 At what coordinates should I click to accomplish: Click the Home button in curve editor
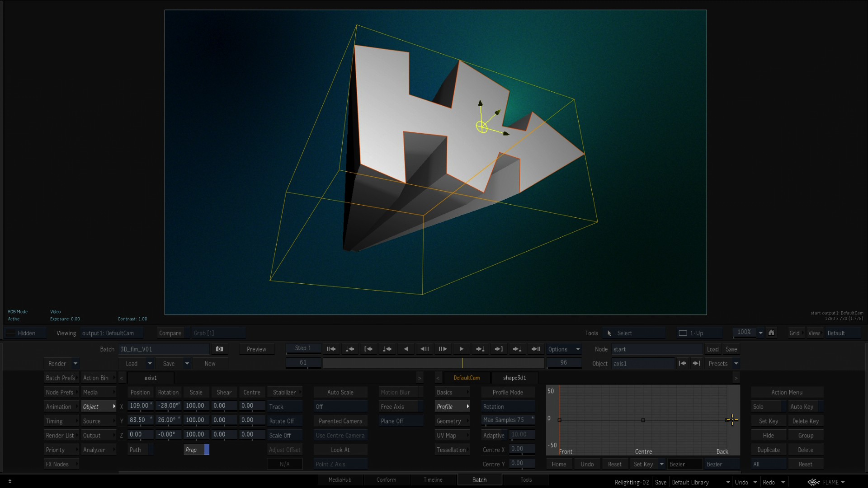pos(559,464)
